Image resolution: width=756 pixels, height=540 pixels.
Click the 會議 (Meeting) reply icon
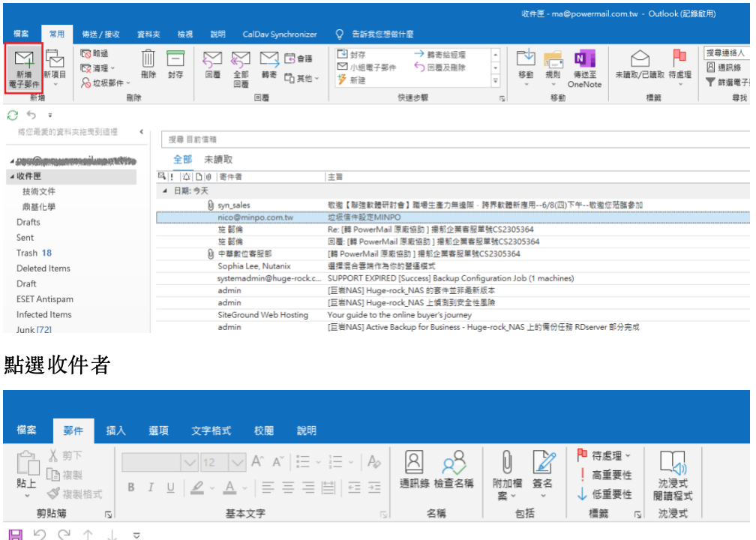[x=289, y=58]
